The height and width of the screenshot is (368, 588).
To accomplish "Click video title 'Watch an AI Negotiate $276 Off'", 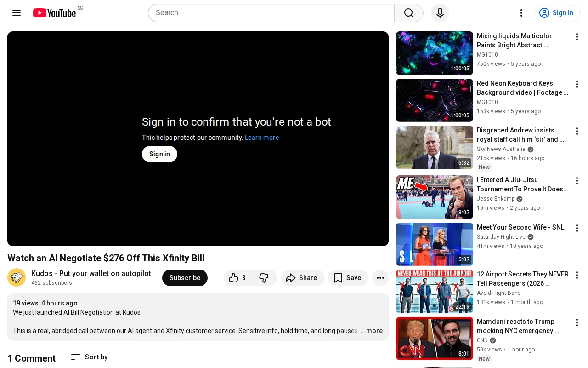I will tap(106, 258).
